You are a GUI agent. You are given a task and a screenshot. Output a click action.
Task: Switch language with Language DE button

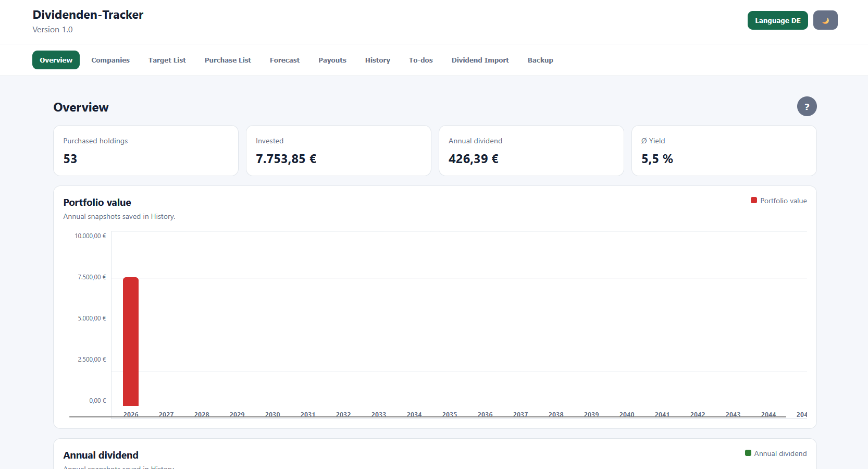tap(777, 20)
